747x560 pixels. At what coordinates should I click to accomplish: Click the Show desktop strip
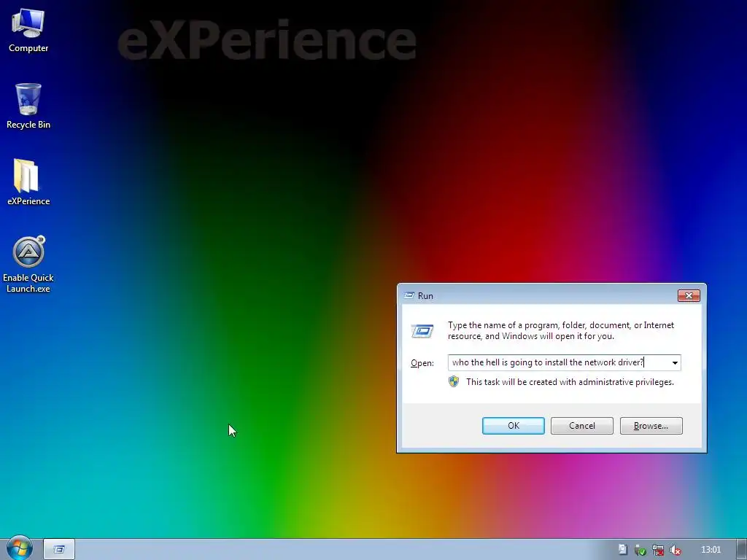point(742,549)
